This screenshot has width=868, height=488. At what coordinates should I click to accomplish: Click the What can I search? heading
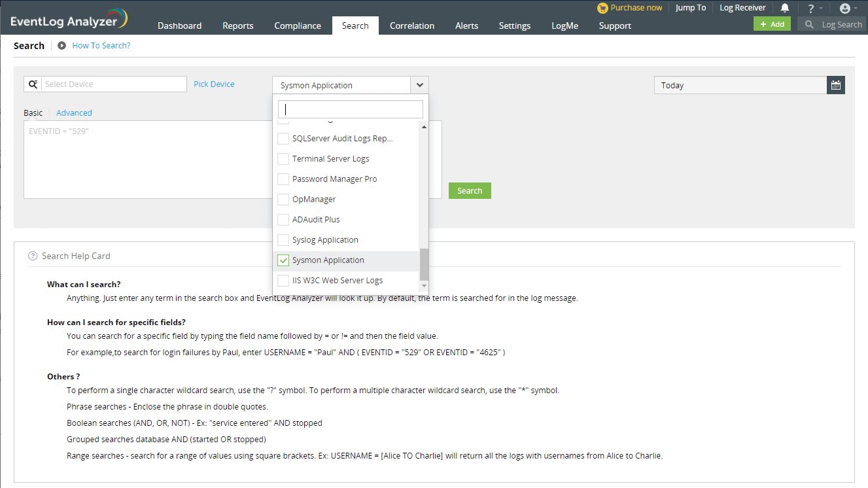pyautogui.click(x=84, y=284)
